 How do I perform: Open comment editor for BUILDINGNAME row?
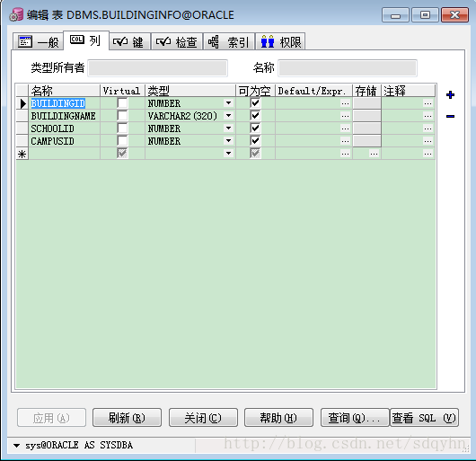pyautogui.click(x=428, y=116)
